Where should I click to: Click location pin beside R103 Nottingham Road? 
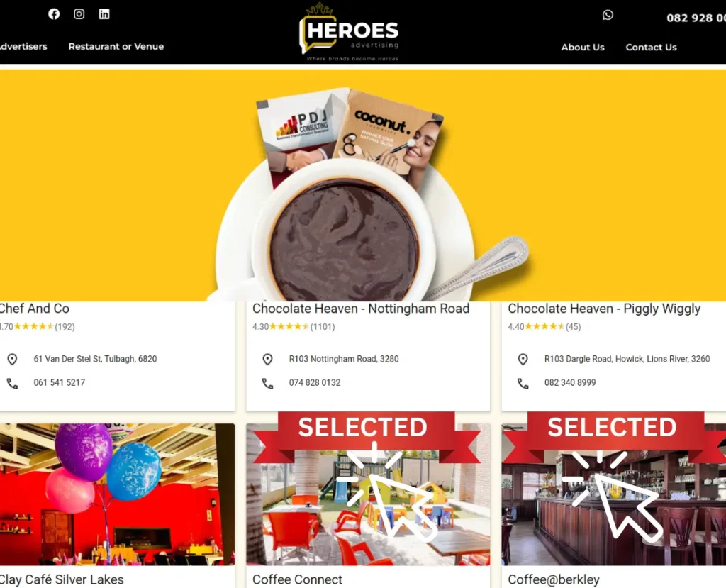click(267, 359)
